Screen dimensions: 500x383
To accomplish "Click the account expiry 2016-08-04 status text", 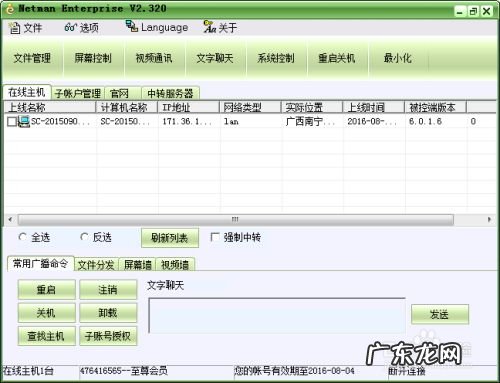I will pyautogui.click(x=294, y=370).
